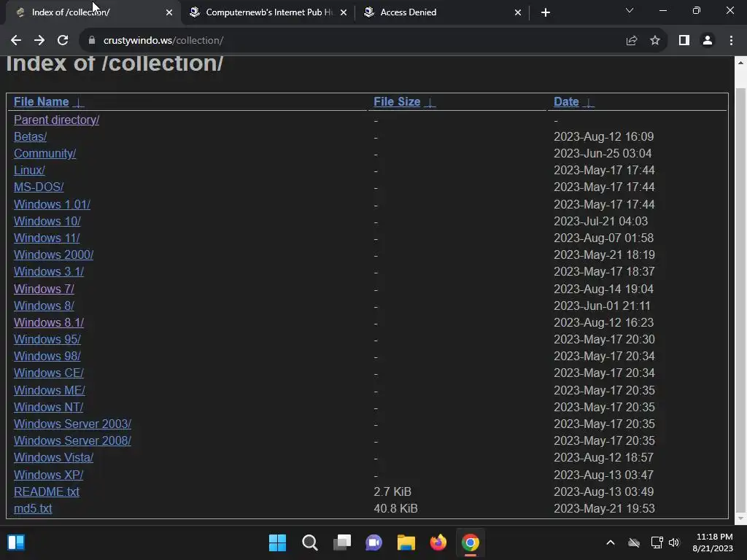Screen dimensions: 747x560
Task: Open the Windows 1.01 folder
Action: (x=52, y=204)
